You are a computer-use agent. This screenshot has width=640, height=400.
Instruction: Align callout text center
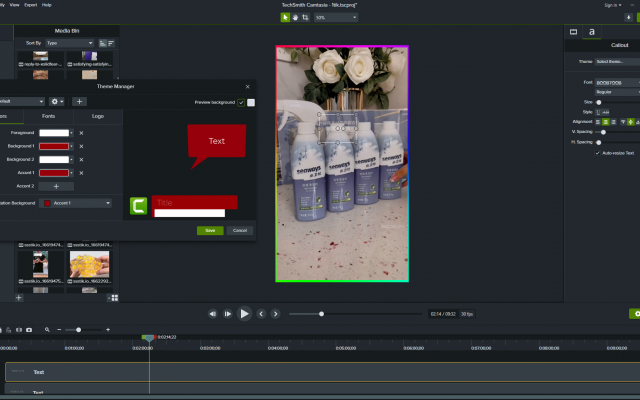(606, 122)
